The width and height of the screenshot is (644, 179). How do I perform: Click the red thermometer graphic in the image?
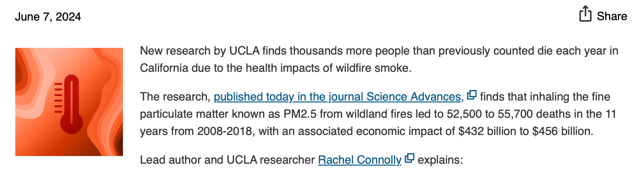70,102
